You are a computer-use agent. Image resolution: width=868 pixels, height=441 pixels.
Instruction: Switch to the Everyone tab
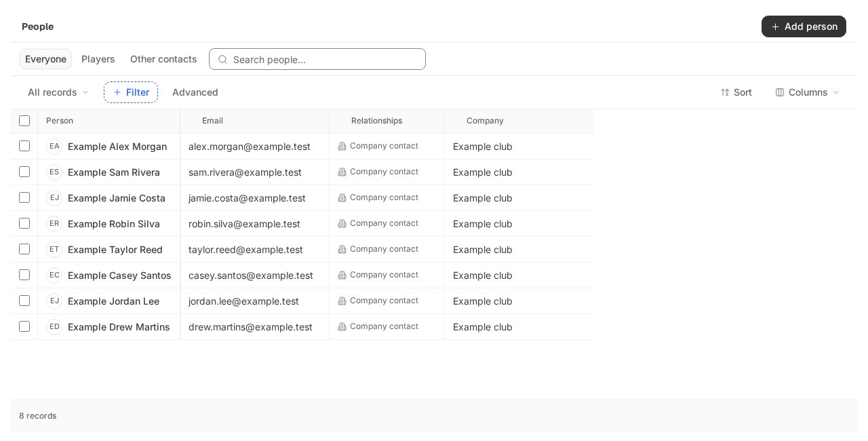point(45,59)
